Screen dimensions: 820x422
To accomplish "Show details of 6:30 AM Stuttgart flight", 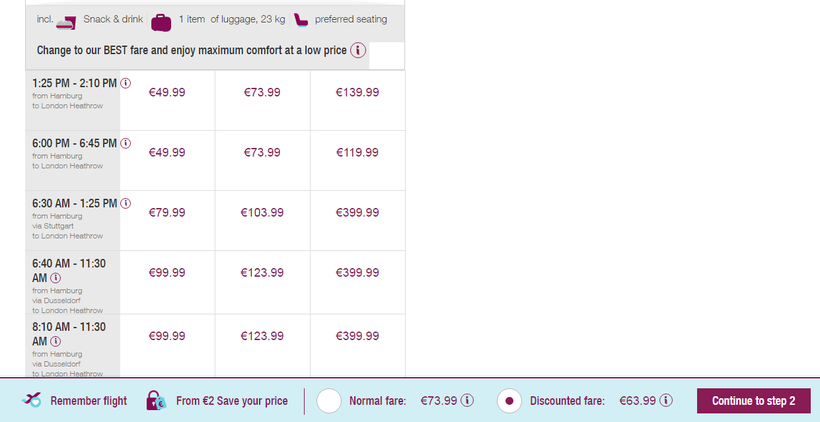I will point(125,203).
